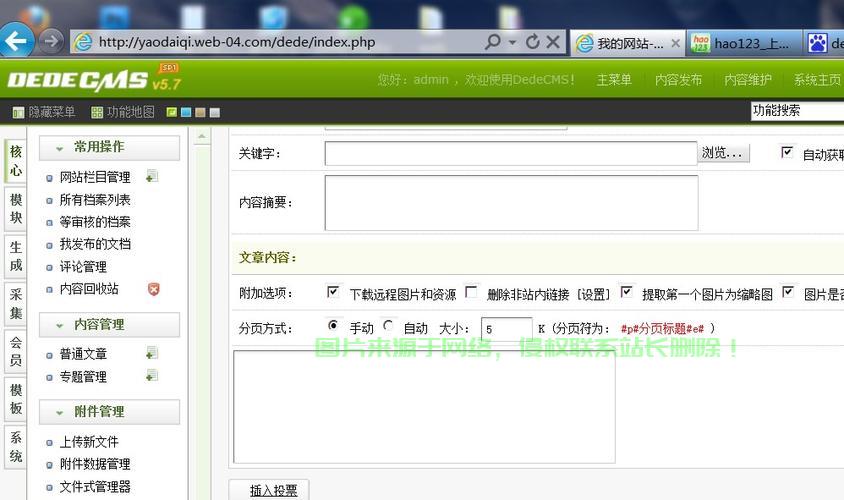Open 系统主页 in top navigation
Screen dimensions: 844x500
[817, 80]
